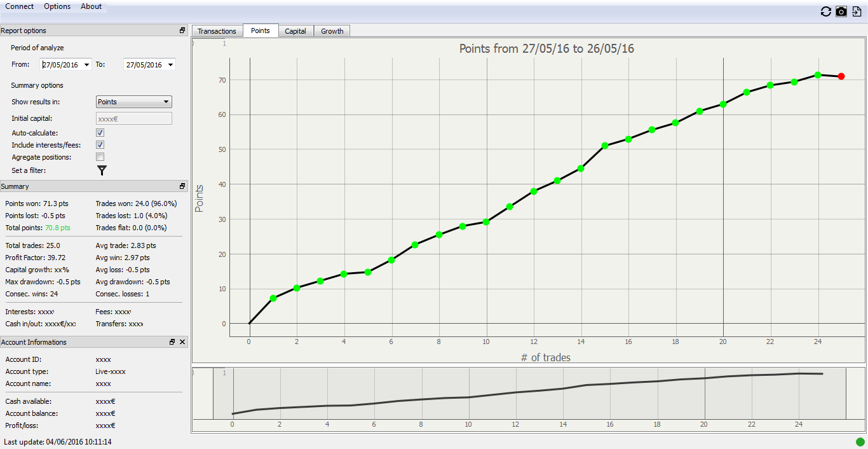Enable Agregate positions checkbox
Viewport: 868px width, 449px height.
(100, 157)
